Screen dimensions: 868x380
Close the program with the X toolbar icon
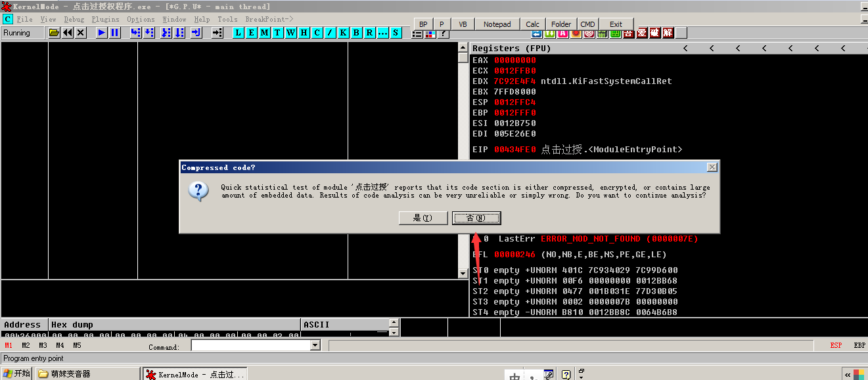(80, 33)
